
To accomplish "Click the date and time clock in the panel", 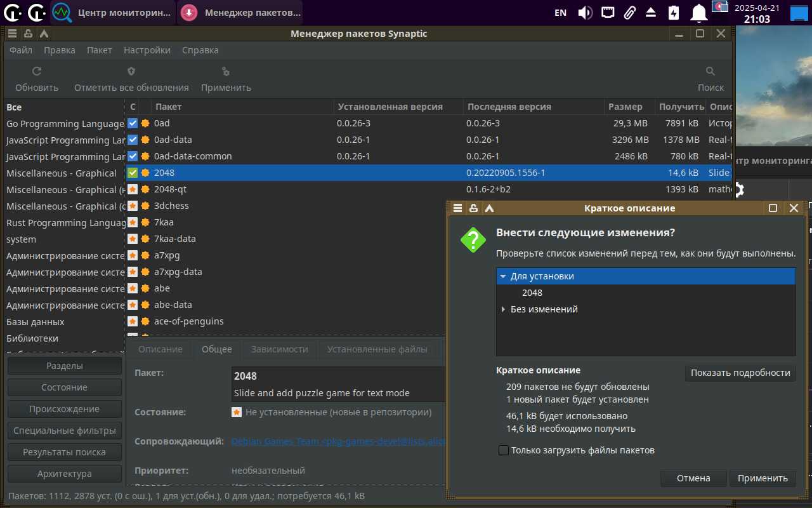I will tap(757, 13).
